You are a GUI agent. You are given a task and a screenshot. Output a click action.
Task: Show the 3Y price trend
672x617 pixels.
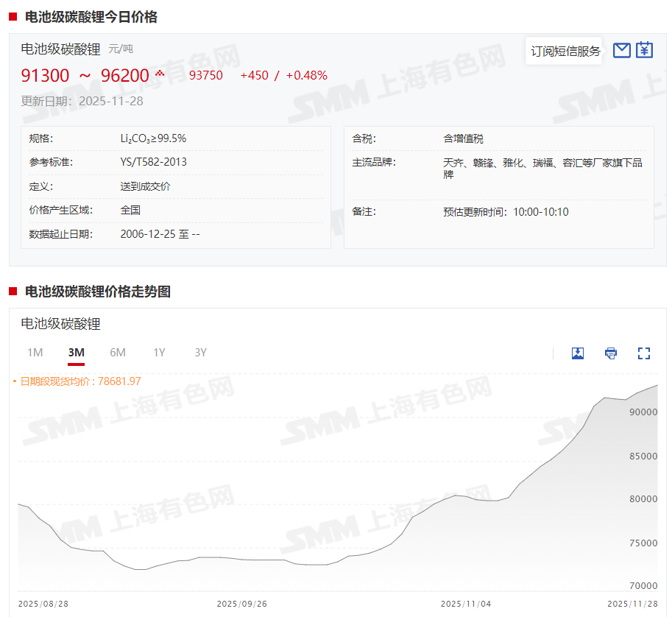pos(200,353)
